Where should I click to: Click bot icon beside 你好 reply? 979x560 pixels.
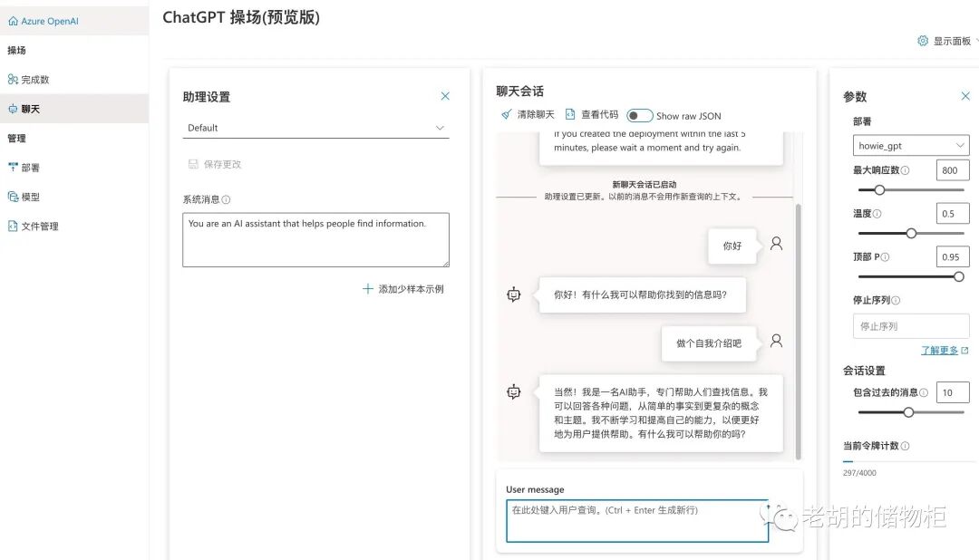[x=513, y=294]
